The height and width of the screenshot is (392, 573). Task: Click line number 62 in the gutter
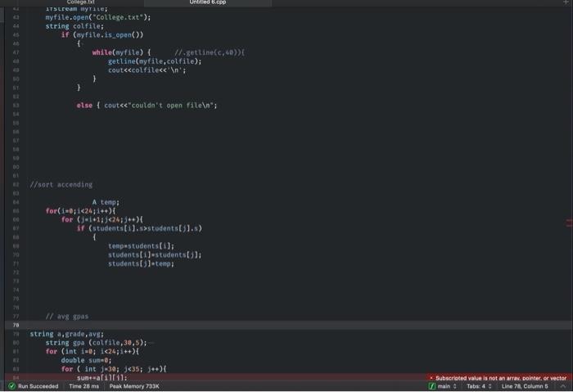(x=16, y=184)
